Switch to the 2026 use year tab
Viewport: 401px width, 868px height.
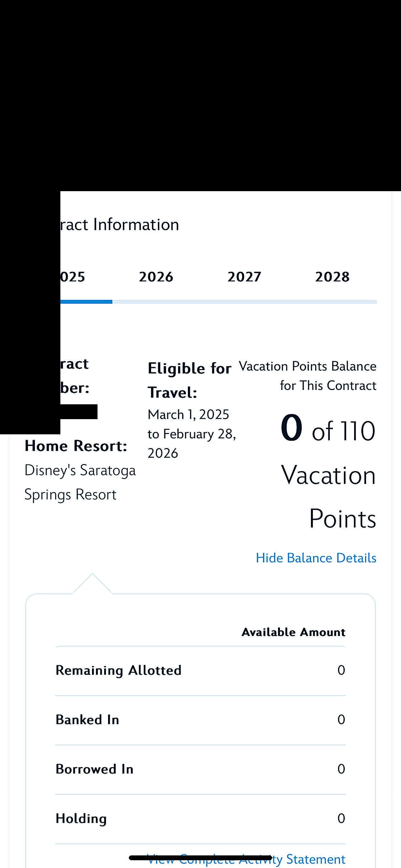(156, 277)
